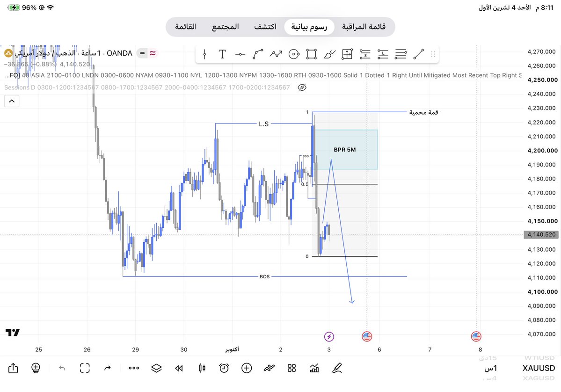Open the ASIA LNDN NYAM indicator legend
Viewport: 561px width, 392px height.
click(263, 75)
